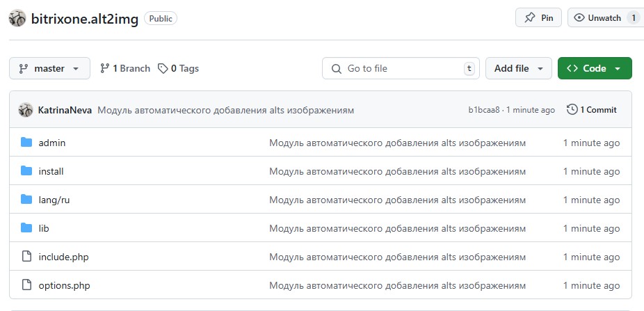Click the Pin button
644x311 pixels.
538,17
